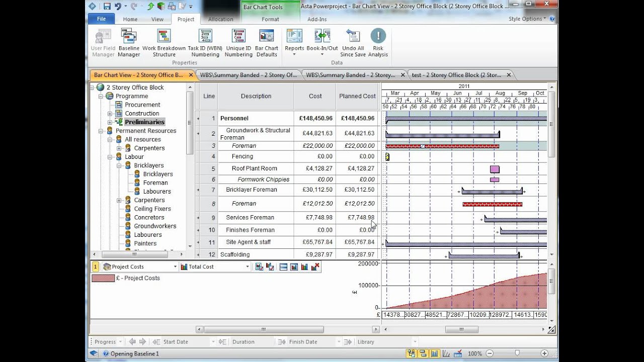Open Unique ID Numbering
644x362 pixels.
point(238,43)
